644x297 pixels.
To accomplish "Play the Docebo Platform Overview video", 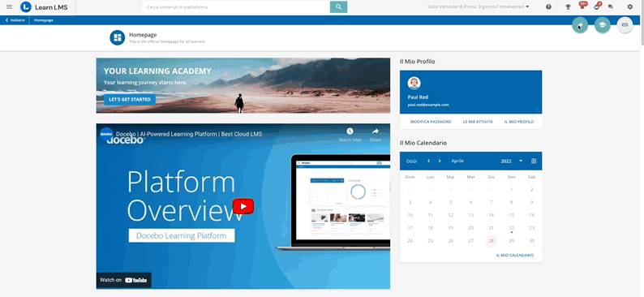I will (x=243, y=206).
